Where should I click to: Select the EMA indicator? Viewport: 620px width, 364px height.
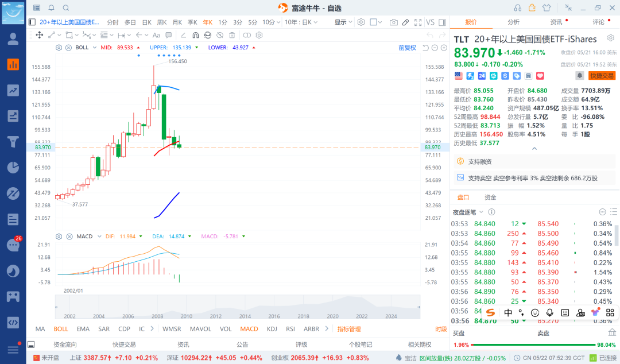83,329
